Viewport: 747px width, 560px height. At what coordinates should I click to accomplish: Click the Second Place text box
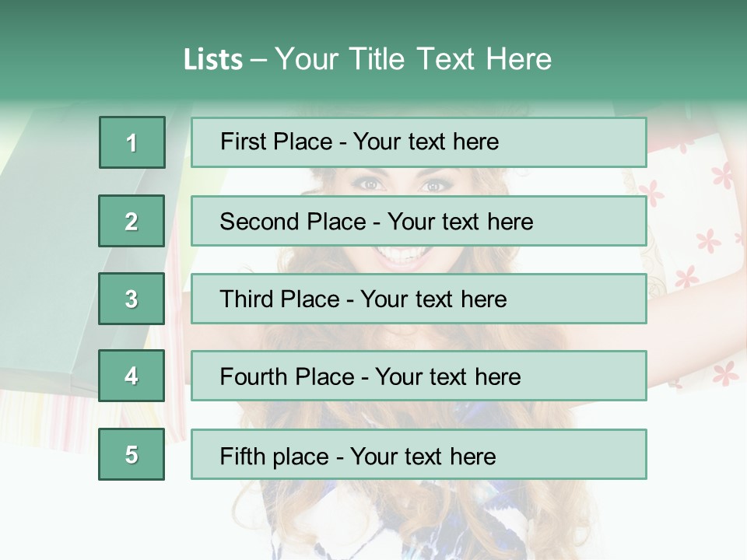tap(419, 221)
